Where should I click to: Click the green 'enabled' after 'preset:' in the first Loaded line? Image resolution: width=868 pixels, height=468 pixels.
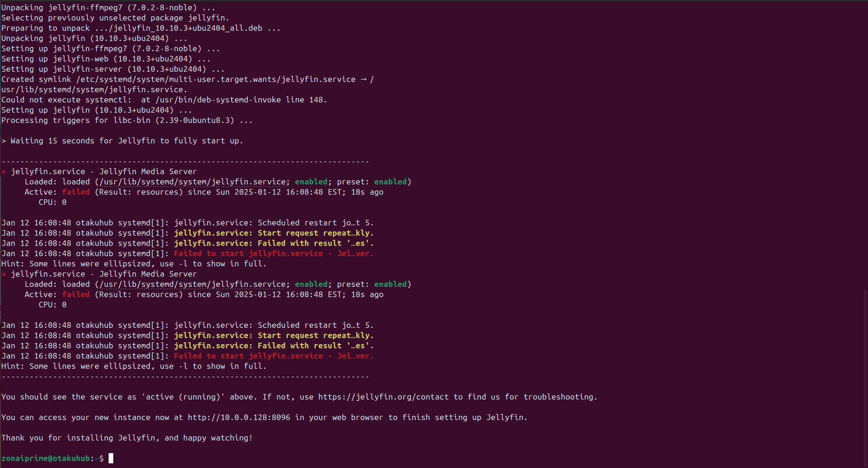[390, 182]
